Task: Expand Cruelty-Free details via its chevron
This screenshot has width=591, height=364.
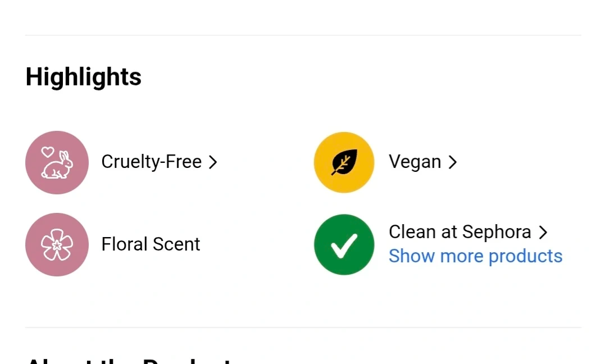Action: coord(213,162)
